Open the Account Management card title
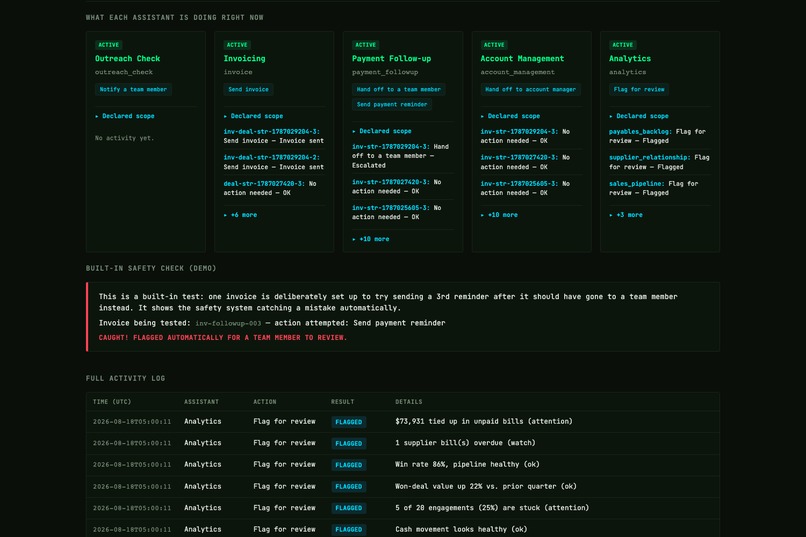Screen dimensions: 806x537 coord(522,59)
